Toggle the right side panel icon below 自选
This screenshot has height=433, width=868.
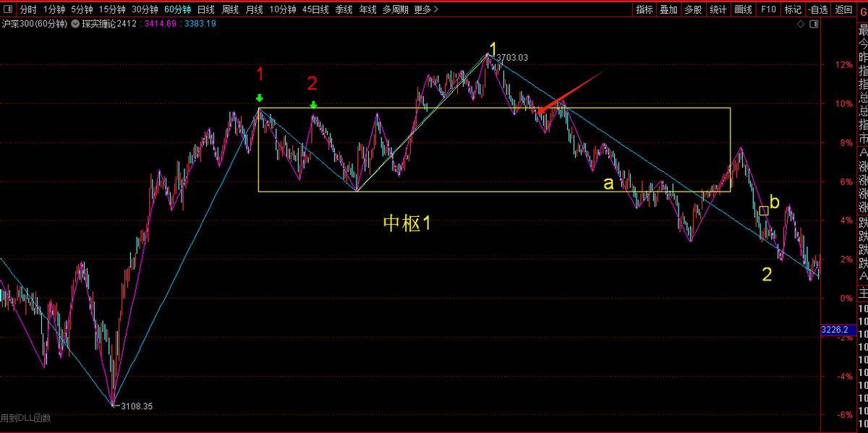[x=815, y=24]
